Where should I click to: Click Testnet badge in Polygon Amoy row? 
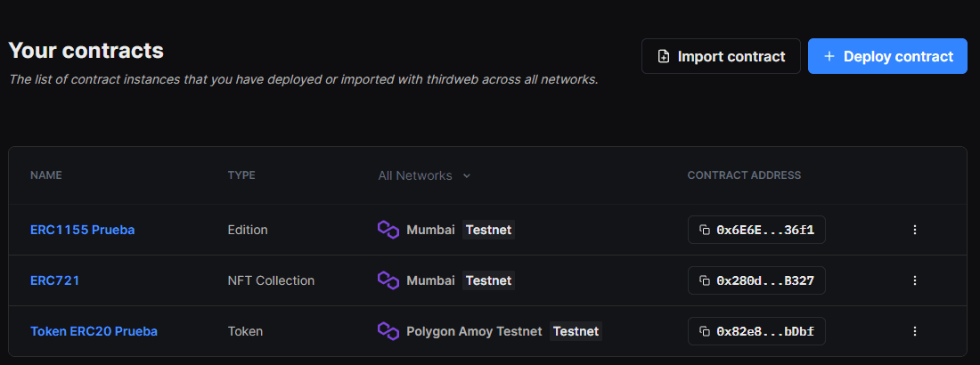(x=576, y=331)
